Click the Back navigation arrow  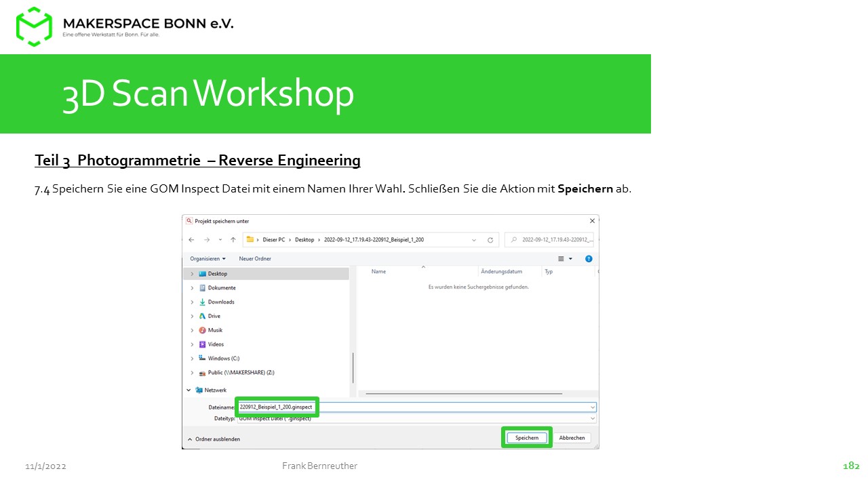191,240
